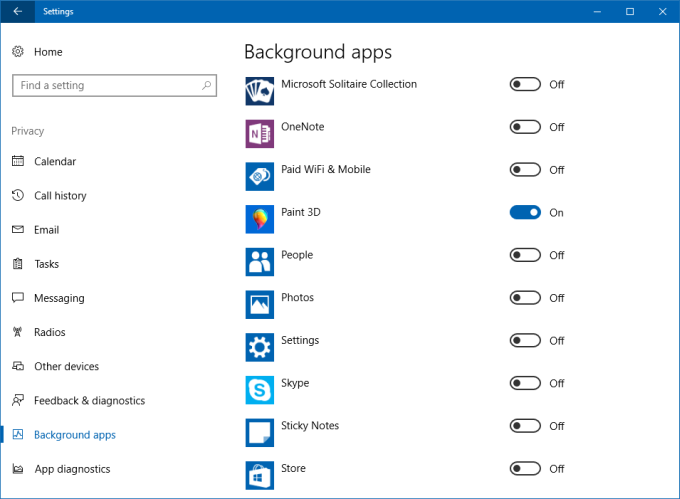680x499 pixels.
Task: Go back using the title bar arrow
Action: point(17,11)
